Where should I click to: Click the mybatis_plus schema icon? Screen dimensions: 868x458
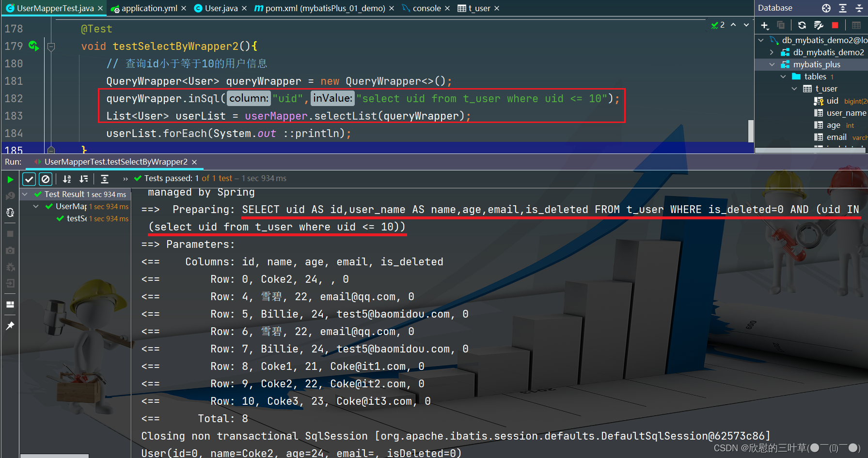pyautogui.click(x=785, y=64)
